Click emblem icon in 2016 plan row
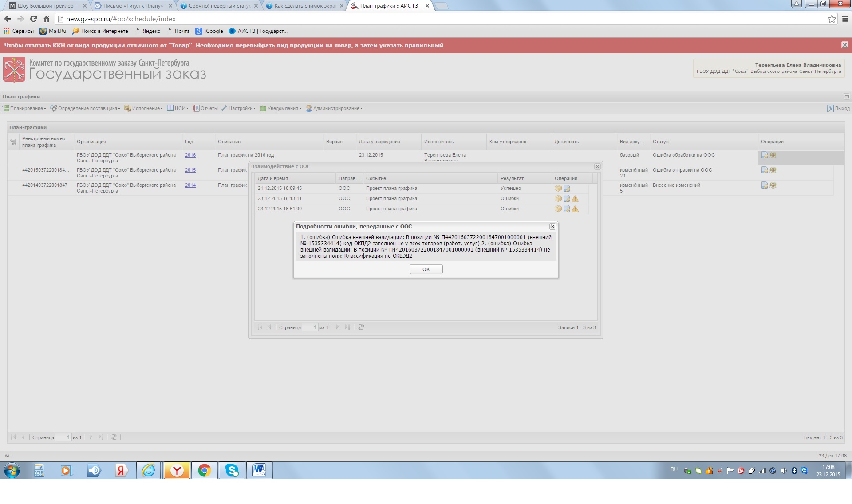This screenshot has width=852, height=504. pos(773,155)
